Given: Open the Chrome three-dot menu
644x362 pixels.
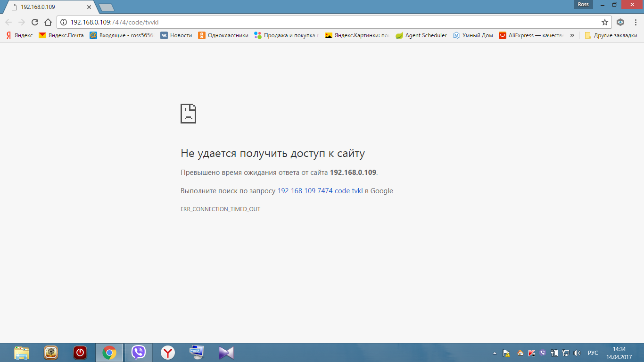Looking at the screenshot, I should pos(635,22).
